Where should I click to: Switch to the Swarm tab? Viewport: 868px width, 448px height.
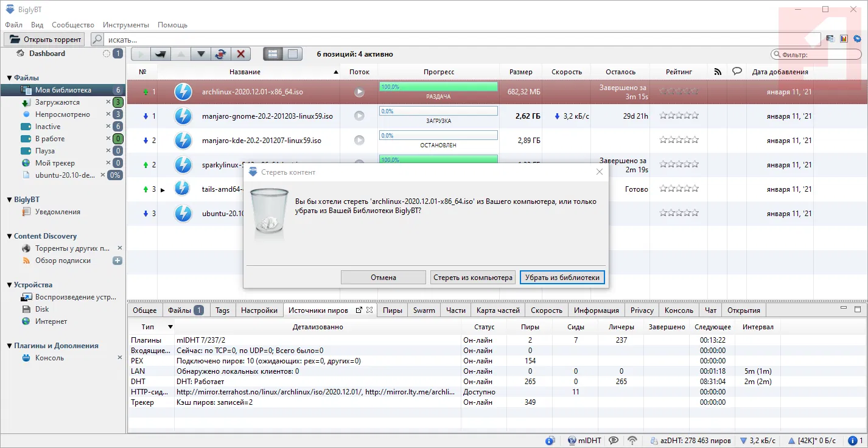point(424,310)
